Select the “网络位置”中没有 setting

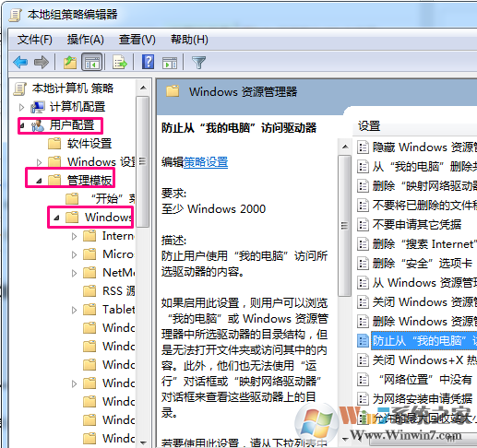pyautogui.click(x=425, y=380)
